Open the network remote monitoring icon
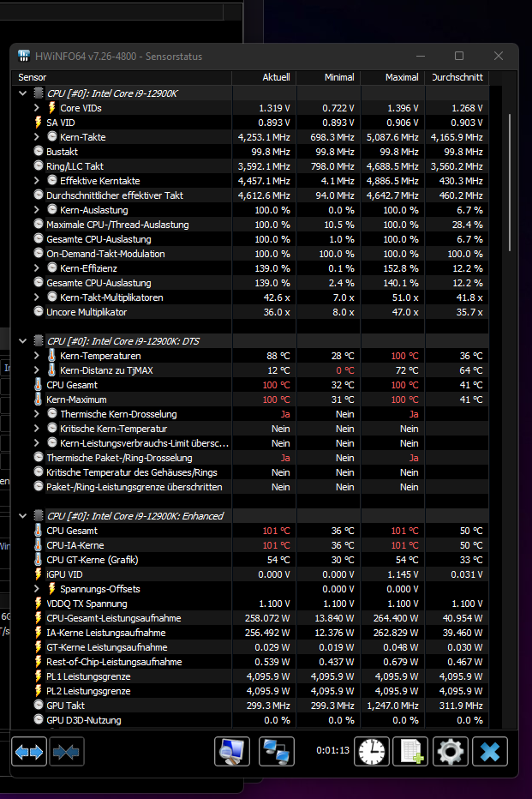The height and width of the screenshot is (799, 532). click(x=277, y=752)
